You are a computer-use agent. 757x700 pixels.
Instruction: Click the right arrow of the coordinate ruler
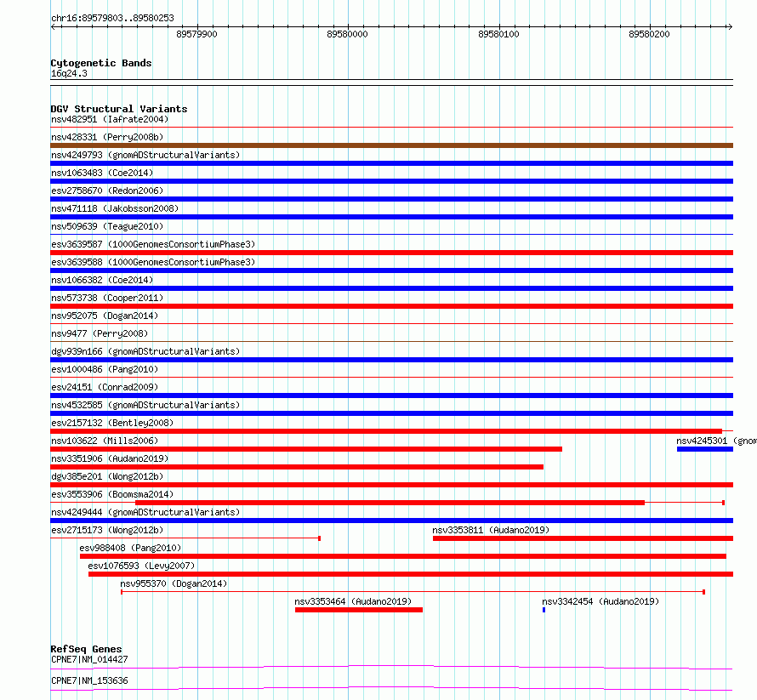(730, 27)
